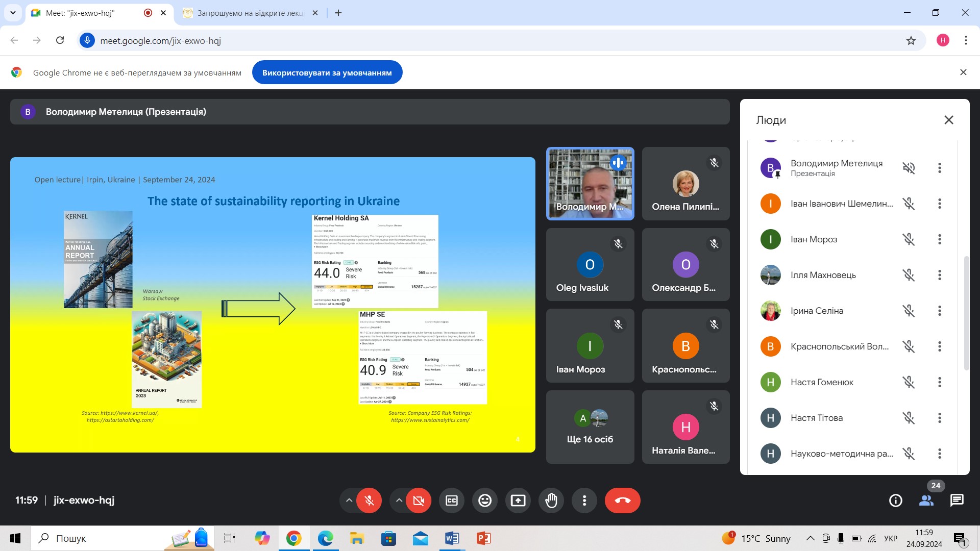Click muted mic icon for Настя Гоменюк
Screen dimensions: 980x551
tap(909, 382)
